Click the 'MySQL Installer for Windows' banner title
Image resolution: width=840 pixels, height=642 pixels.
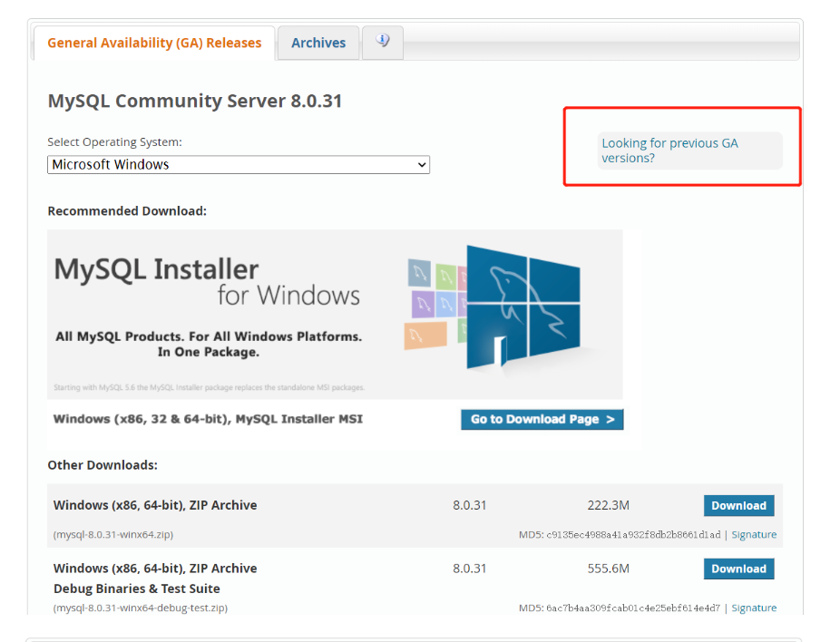[207, 281]
